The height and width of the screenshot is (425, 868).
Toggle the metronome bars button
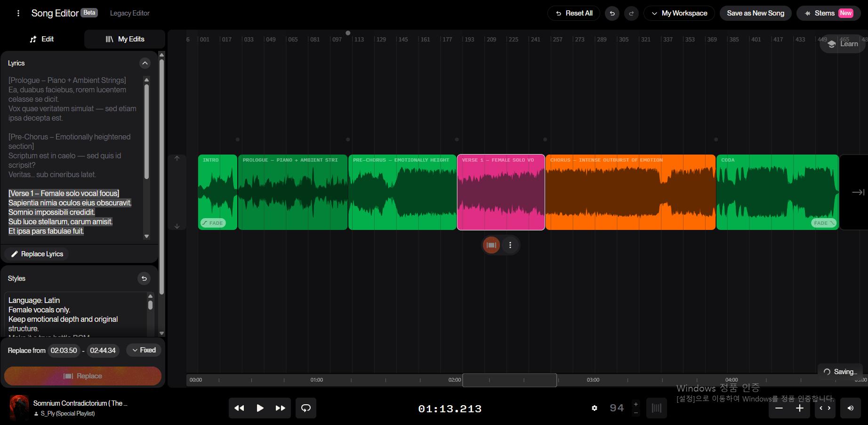point(656,408)
